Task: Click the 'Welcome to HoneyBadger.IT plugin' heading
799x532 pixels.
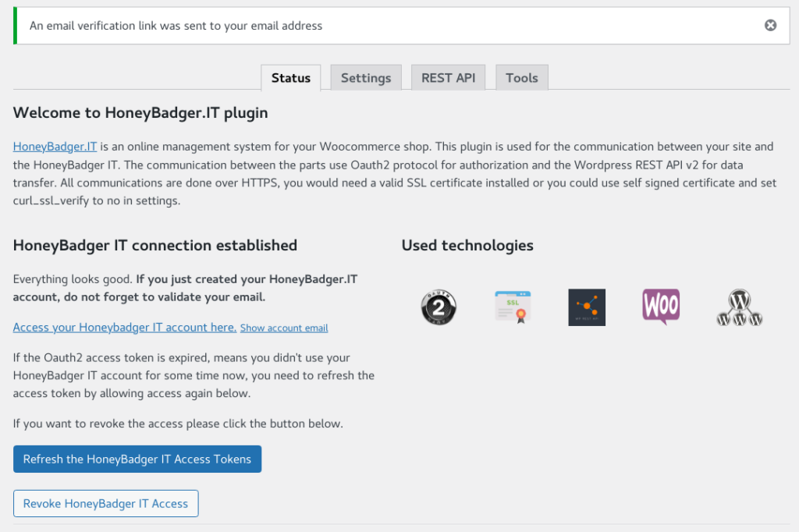Action: pyautogui.click(x=140, y=112)
